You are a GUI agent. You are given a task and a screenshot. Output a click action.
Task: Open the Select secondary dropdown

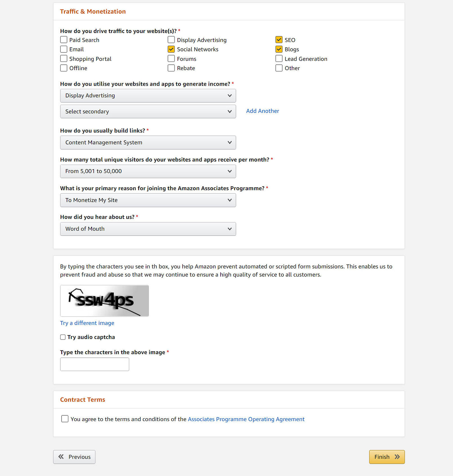pos(148,111)
